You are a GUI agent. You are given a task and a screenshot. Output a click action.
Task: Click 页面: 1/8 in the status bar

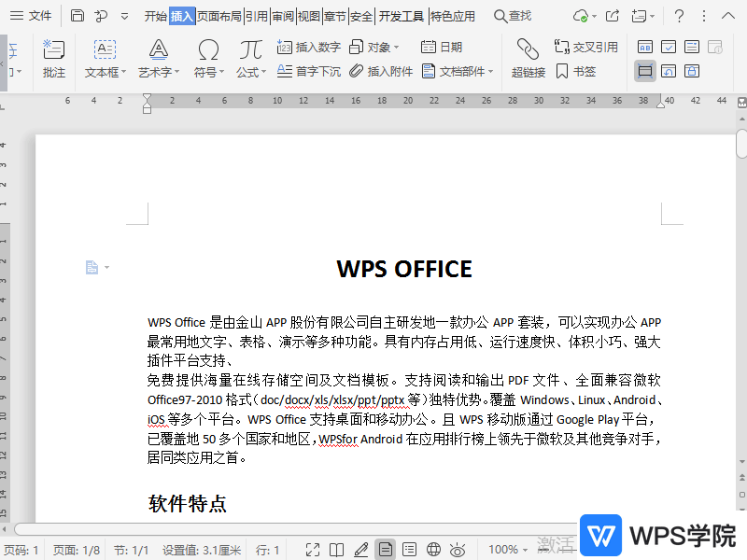77,550
